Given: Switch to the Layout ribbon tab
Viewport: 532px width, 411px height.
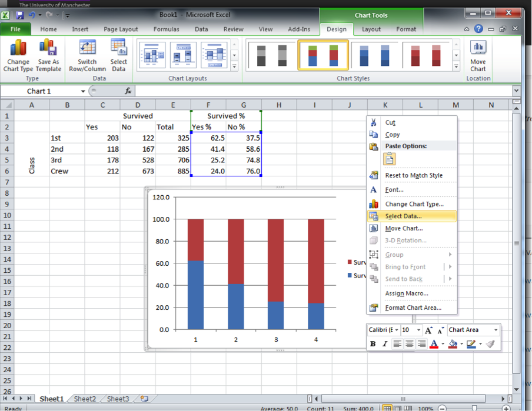Looking at the screenshot, I should tap(371, 29).
